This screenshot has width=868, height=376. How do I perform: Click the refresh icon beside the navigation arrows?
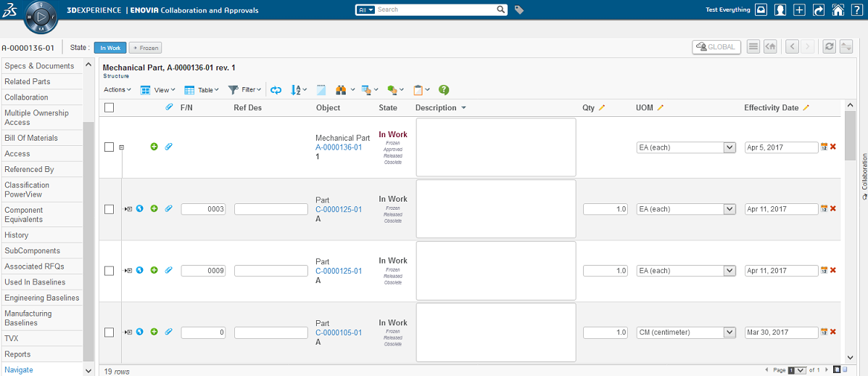pyautogui.click(x=829, y=46)
